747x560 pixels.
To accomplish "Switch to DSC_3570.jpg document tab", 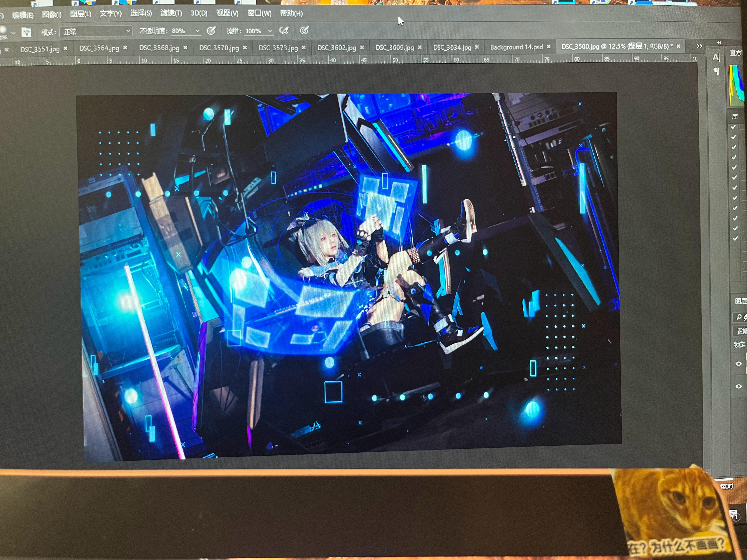I will 219,48.
